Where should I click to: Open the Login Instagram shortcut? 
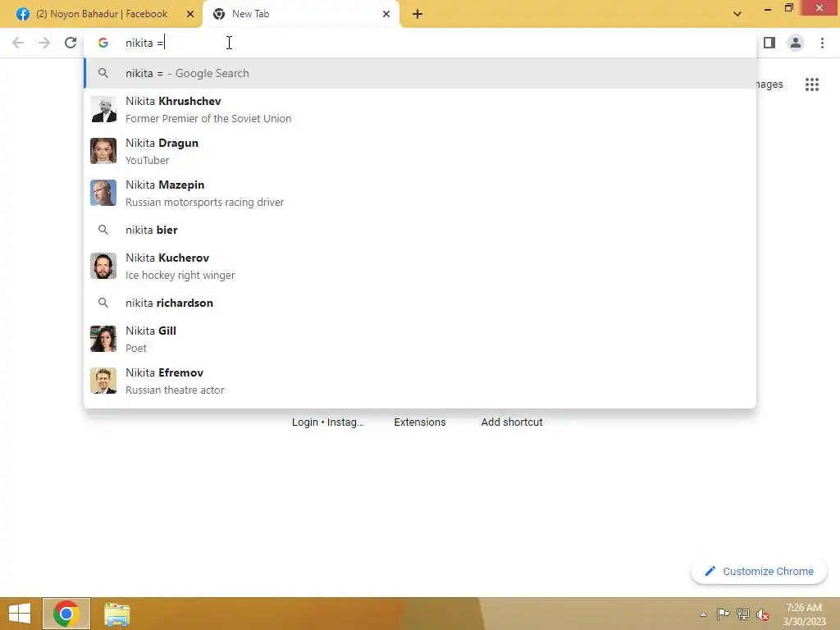[x=328, y=422]
